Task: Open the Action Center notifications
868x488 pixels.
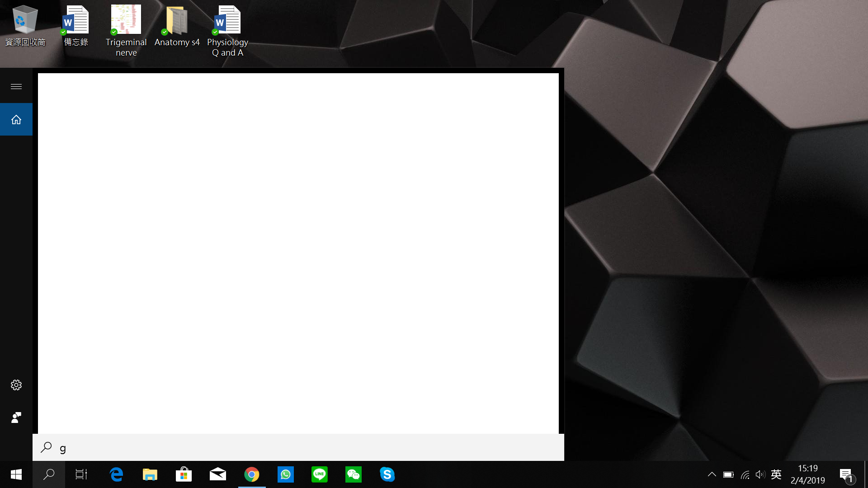Action: click(x=846, y=475)
